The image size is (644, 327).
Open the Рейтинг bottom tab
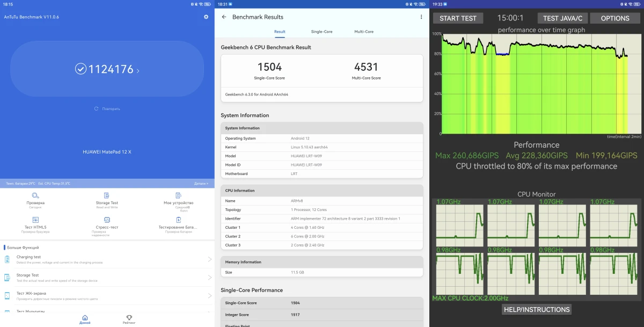129,319
